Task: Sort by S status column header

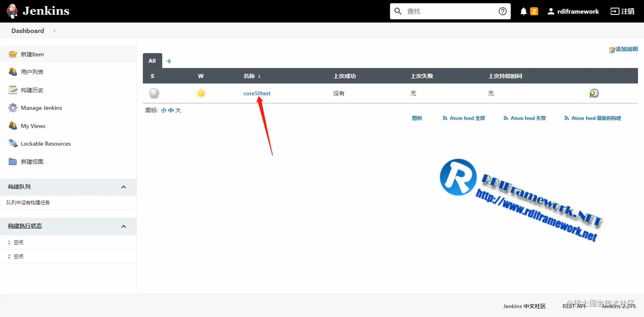Action: (152, 76)
